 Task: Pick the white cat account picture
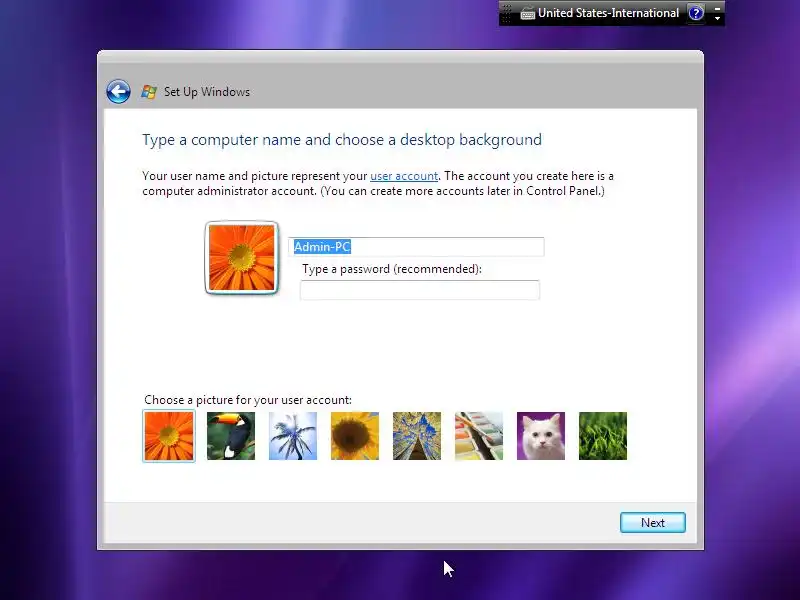(x=541, y=436)
